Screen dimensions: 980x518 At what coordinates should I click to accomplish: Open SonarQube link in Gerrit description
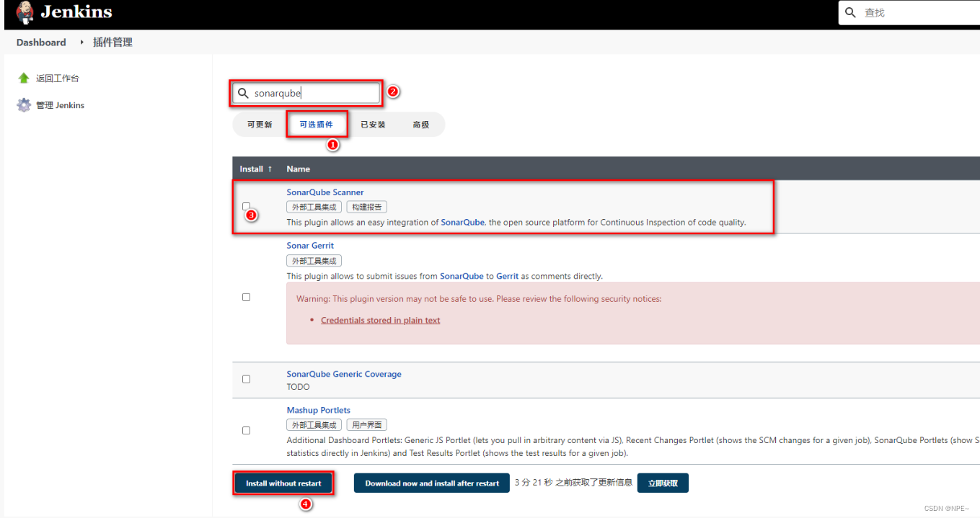coord(462,276)
